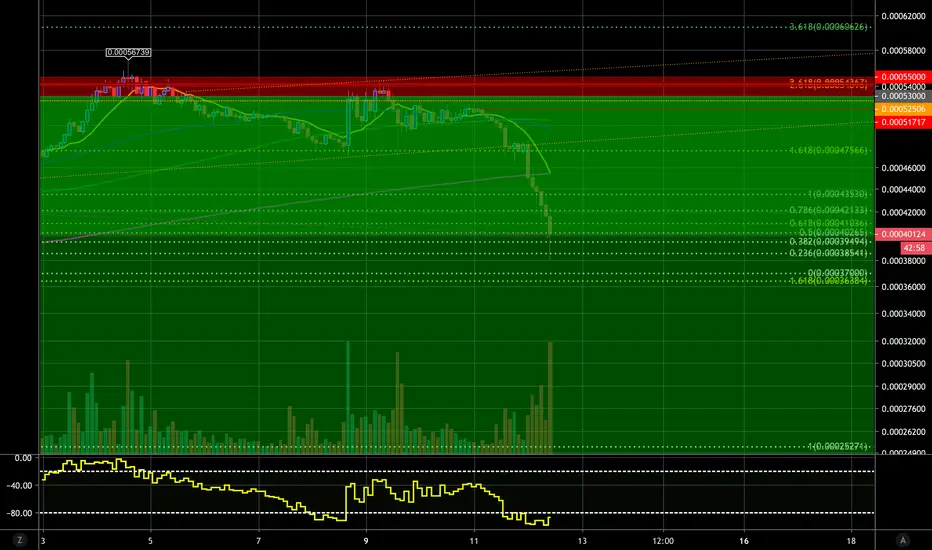
Task: Click the 0.00038000 axis price
Action: click(903, 260)
